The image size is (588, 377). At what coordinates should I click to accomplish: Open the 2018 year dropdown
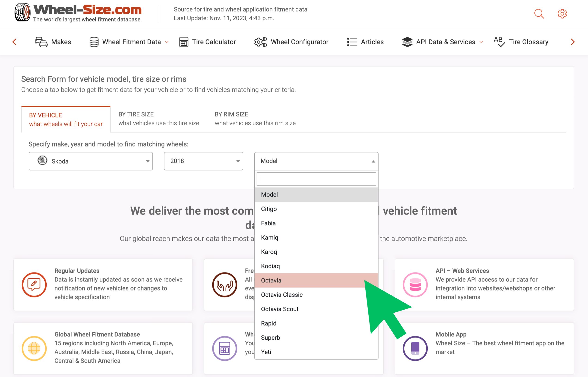(x=203, y=161)
